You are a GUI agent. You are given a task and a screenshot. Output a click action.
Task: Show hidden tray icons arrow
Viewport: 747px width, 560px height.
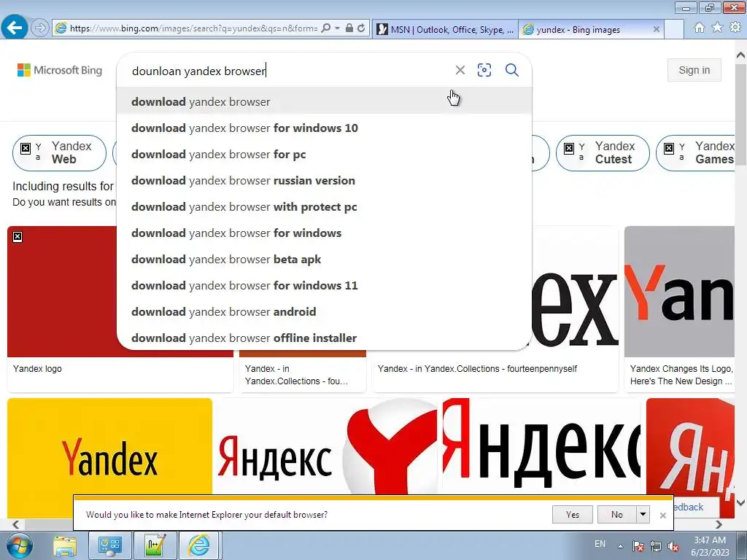click(620, 546)
